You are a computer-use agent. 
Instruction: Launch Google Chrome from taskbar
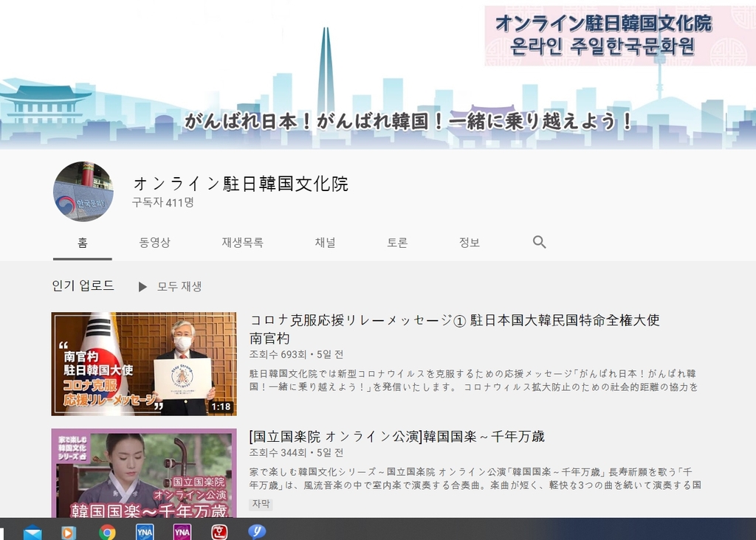(107, 532)
